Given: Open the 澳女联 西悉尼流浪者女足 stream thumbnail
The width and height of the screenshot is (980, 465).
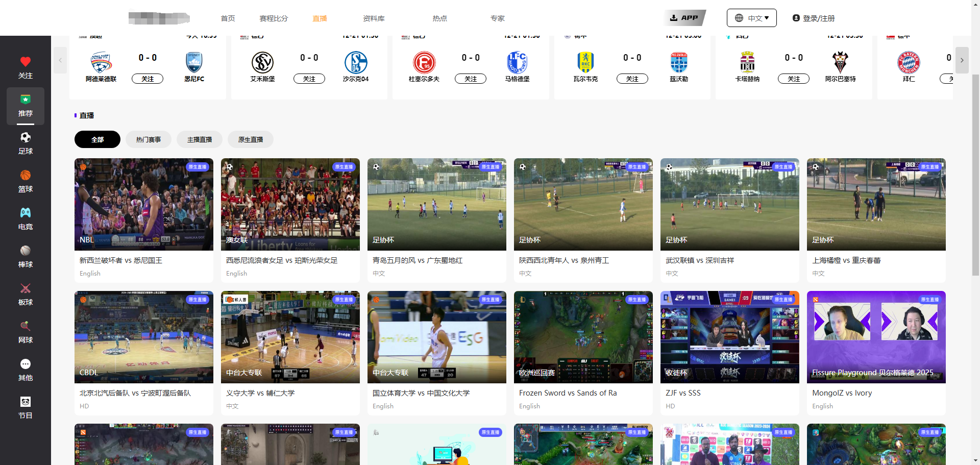Looking at the screenshot, I should [290, 204].
